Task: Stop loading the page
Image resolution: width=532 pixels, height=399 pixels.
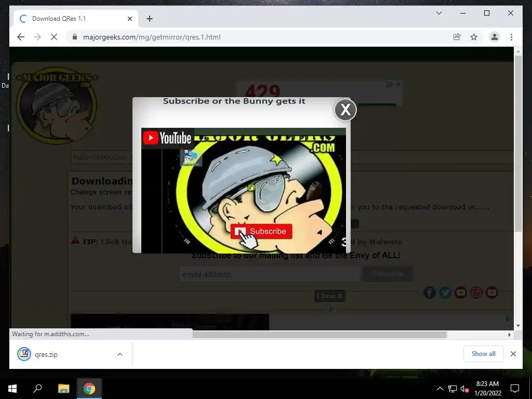Action: 54,37
